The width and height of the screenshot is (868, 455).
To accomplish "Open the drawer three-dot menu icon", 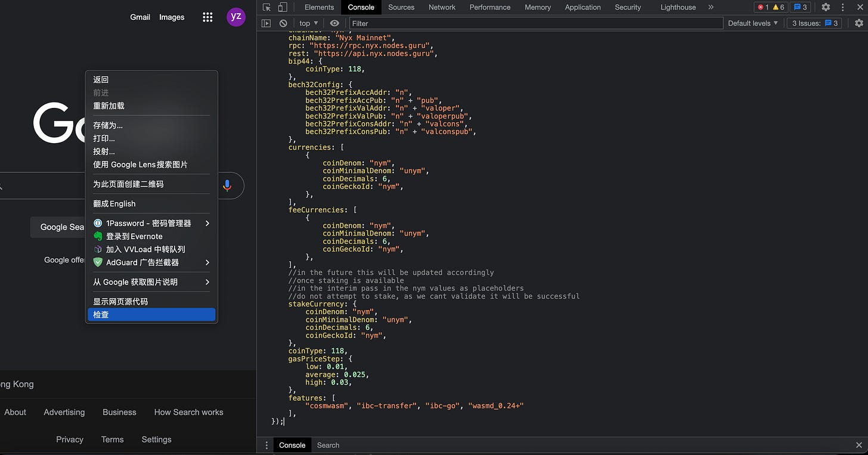I will (266, 445).
